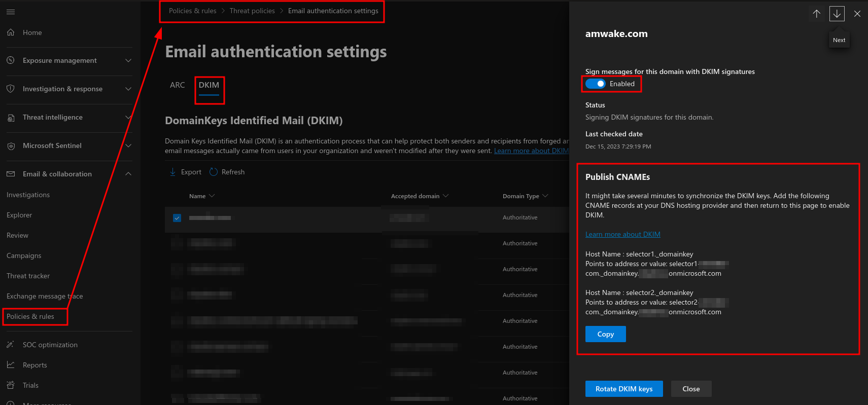Image resolution: width=868 pixels, height=405 pixels.
Task: Switch to the ARC tab
Action: pos(178,85)
